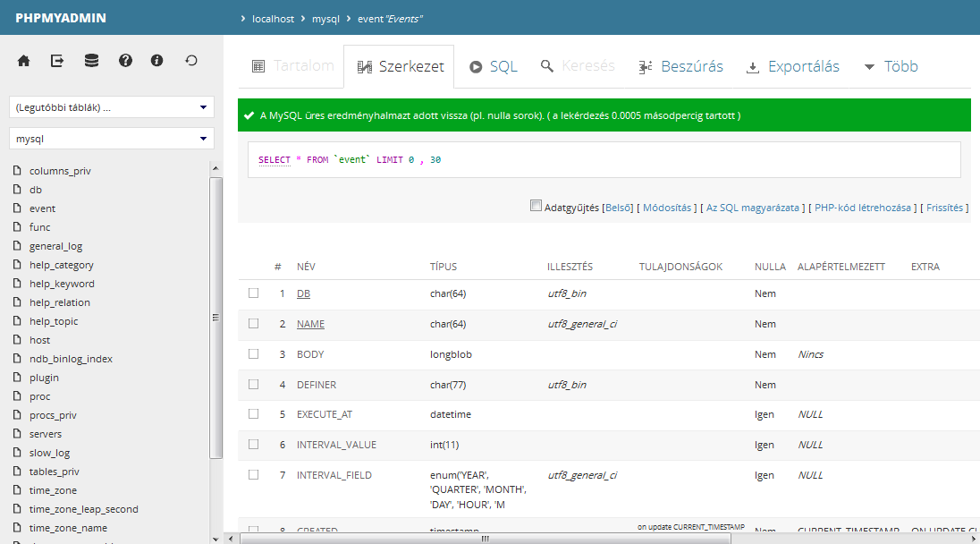The width and height of the screenshot is (980, 544).
Task: Click Az SQL magyarázata link
Action: click(753, 208)
